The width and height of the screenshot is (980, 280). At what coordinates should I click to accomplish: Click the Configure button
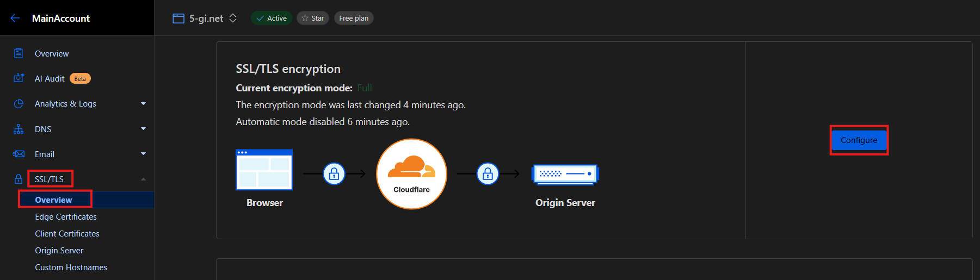click(x=859, y=140)
